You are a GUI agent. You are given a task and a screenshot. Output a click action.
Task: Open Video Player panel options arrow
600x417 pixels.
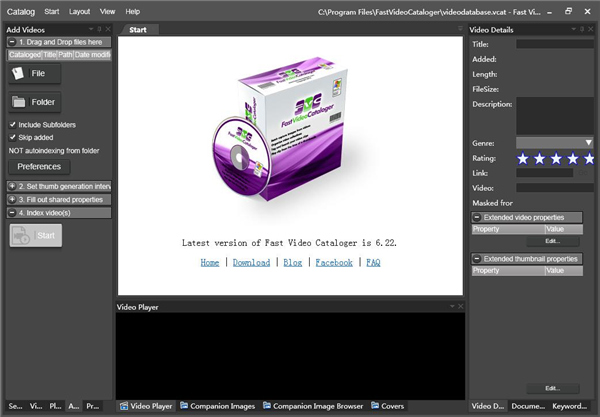452,306
